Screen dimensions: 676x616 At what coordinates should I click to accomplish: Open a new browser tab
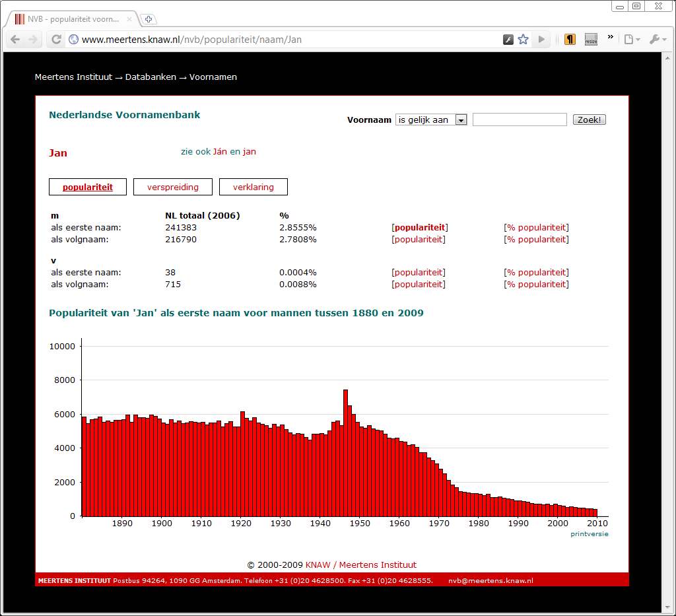tap(149, 19)
